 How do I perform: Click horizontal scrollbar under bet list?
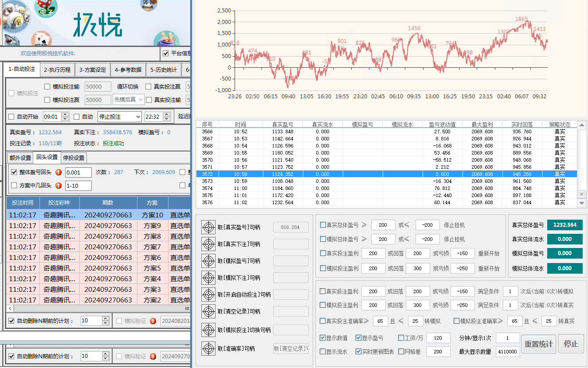pos(98,308)
